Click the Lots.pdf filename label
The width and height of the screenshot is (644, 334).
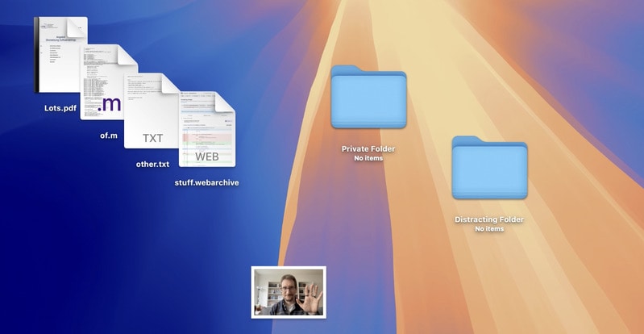tap(60, 107)
